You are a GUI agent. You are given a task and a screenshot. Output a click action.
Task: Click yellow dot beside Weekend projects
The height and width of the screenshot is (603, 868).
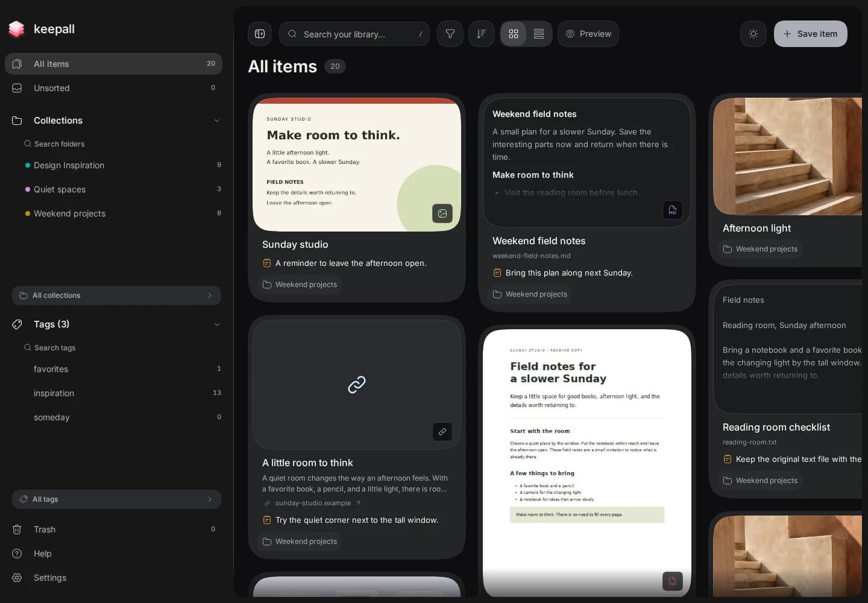pos(28,213)
